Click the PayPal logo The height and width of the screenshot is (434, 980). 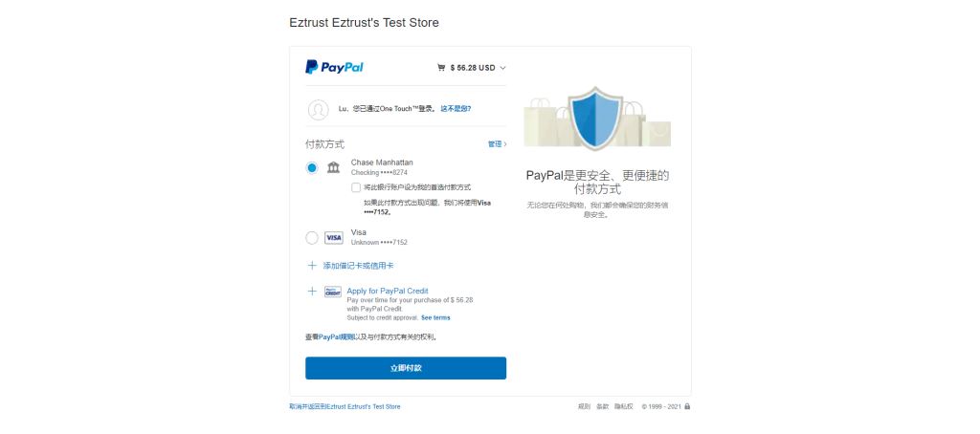coord(334,67)
